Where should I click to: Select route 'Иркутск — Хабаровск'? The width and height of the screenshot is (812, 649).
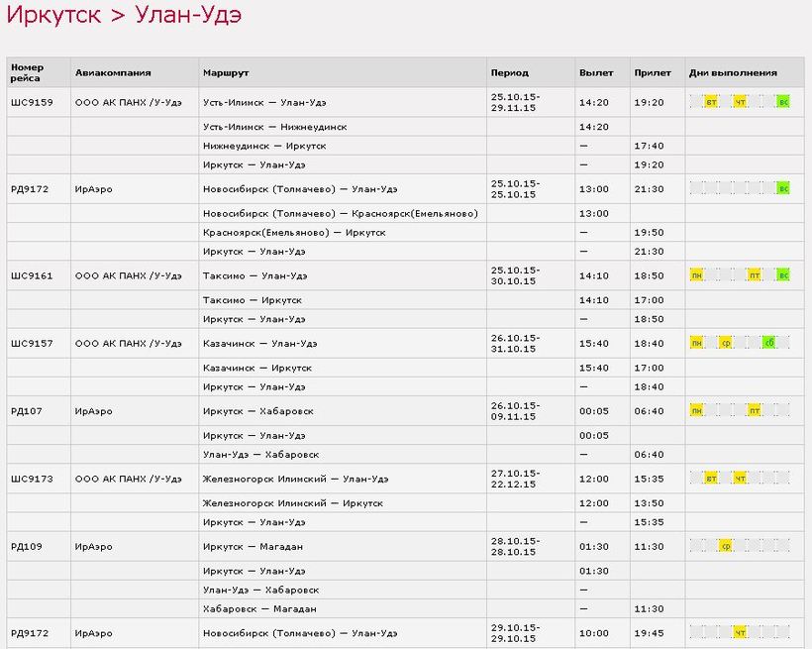[258, 411]
